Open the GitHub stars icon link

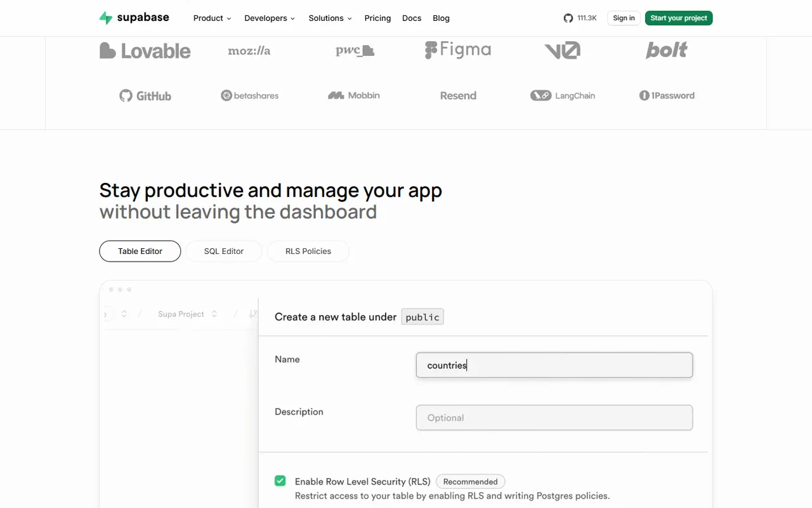(568, 18)
